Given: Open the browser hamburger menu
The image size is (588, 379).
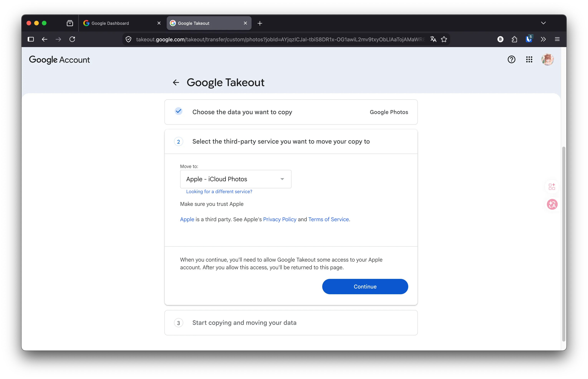Looking at the screenshot, I should (557, 39).
